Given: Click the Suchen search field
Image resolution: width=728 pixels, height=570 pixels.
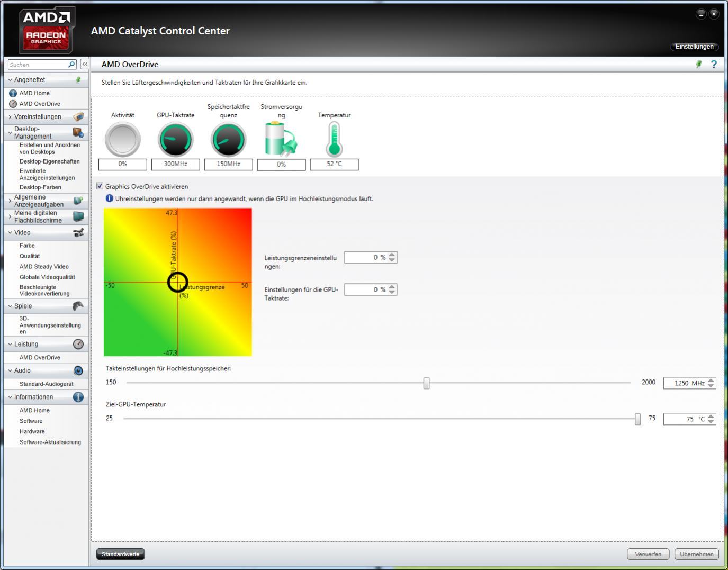Looking at the screenshot, I should [x=38, y=65].
